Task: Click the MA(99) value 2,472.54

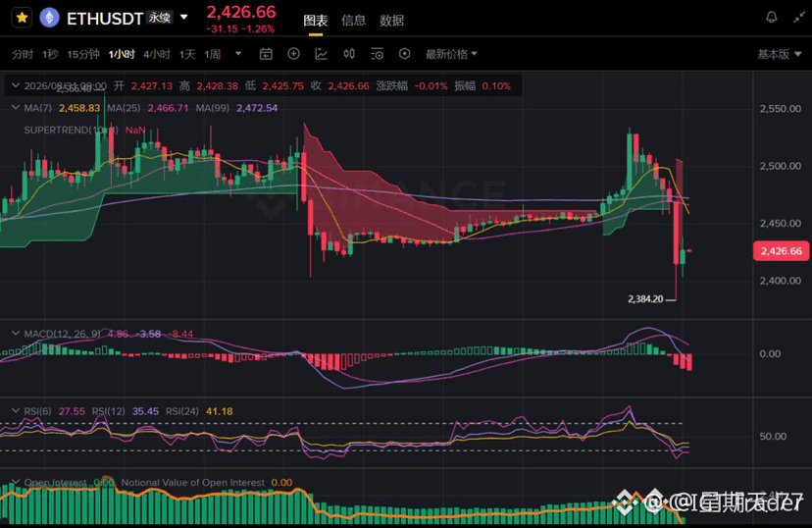Action: [x=257, y=108]
